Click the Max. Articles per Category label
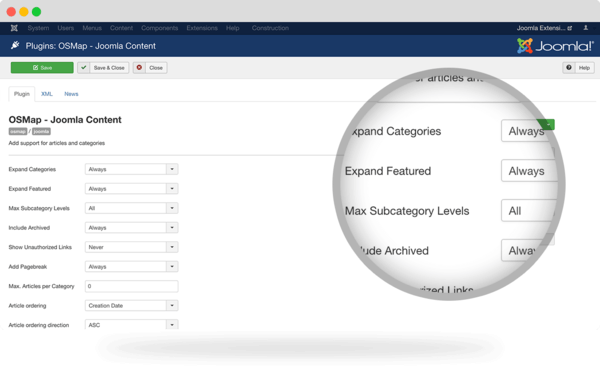The width and height of the screenshot is (600, 367). point(41,286)
